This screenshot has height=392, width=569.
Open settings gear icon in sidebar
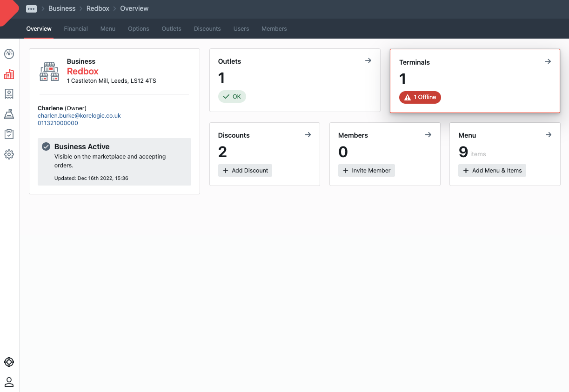pos(9,154)
